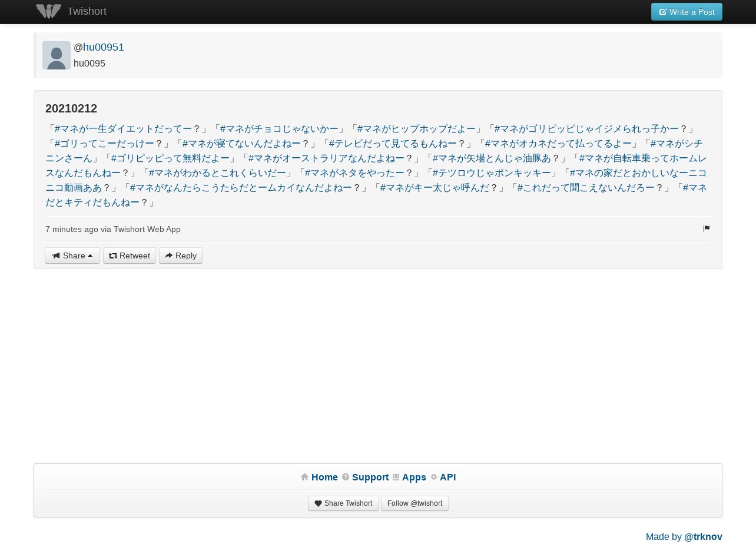756x544 pixels.
Task: Expand the Share dropdown button
Action: click(x=72, y=256)
